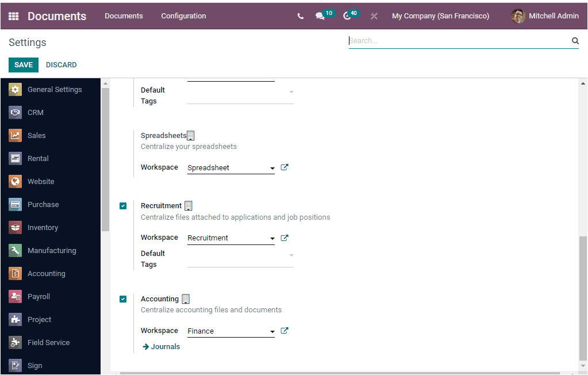Screen dimensions: 588x375
Task: Open the Documents menu in top bar
Action: pyautogui.click(x=124, y=16)
